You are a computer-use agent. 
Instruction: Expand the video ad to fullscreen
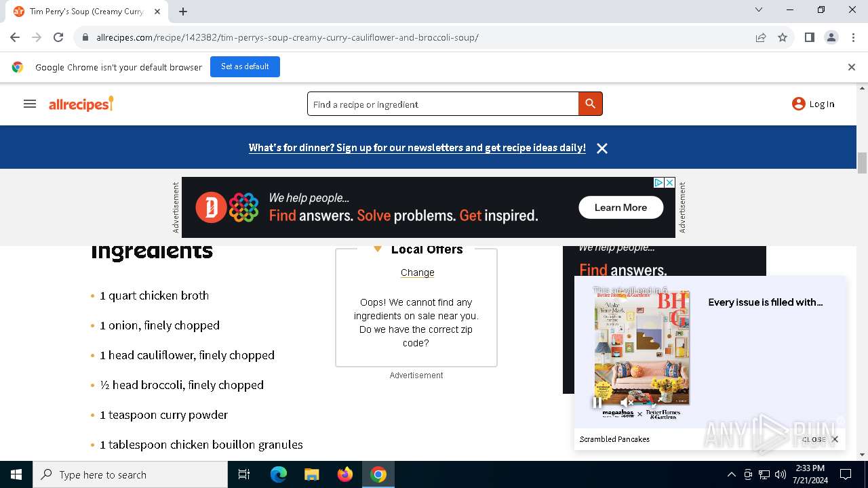point(656,403)
